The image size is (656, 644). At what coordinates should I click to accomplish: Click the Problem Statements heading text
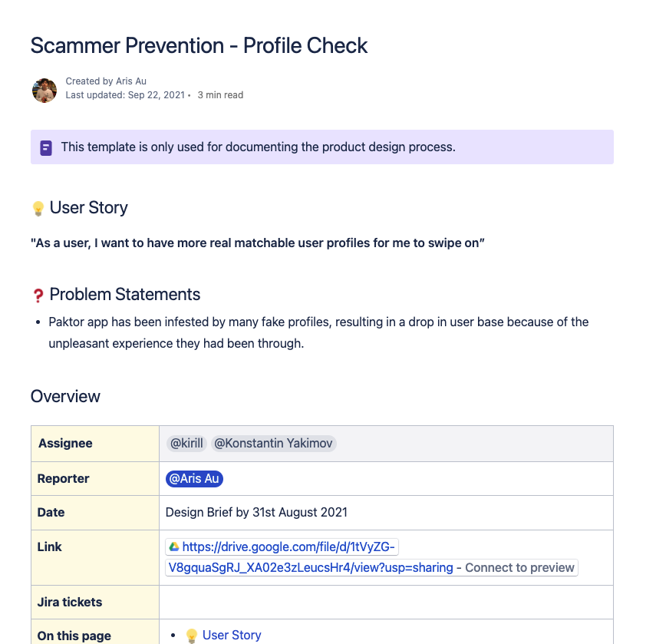click(124, 295)
